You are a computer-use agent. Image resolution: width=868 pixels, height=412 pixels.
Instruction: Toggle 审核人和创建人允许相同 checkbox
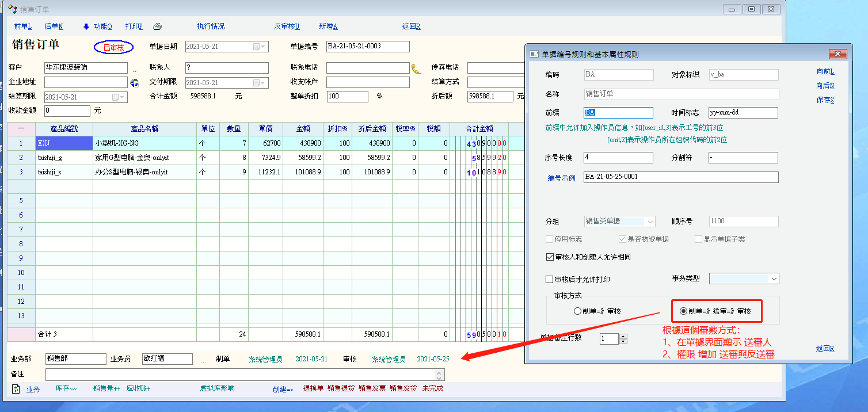(x=549, y=257)
